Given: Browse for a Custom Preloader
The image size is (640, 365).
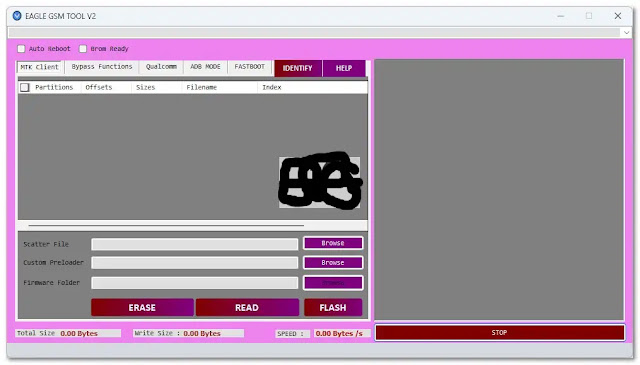Looking at the screenshot, I should coord(333,263).
